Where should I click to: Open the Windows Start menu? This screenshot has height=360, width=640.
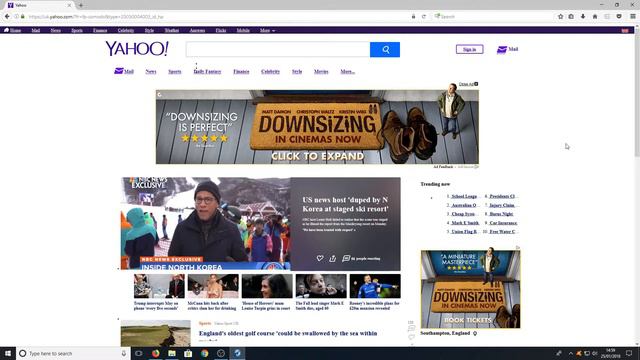point(8,353)
